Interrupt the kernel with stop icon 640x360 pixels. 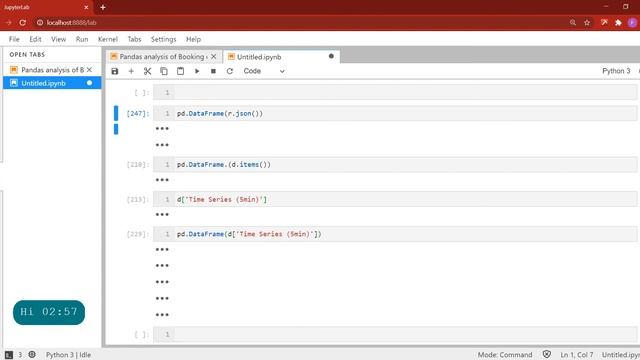213,71
